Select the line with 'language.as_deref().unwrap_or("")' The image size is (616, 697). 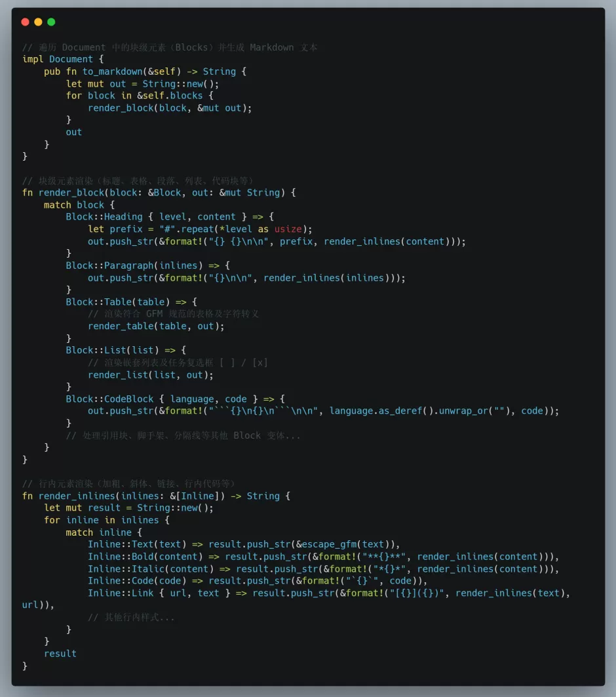[323, 411]
